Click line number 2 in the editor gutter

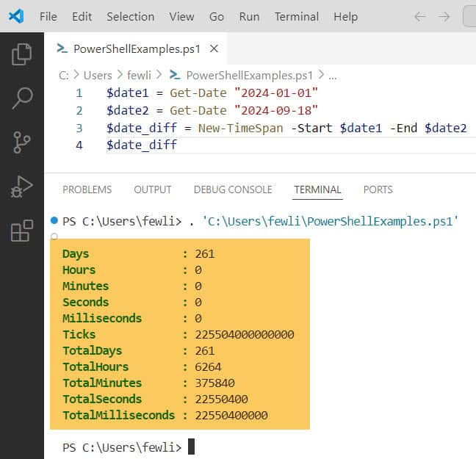point(79,110)
